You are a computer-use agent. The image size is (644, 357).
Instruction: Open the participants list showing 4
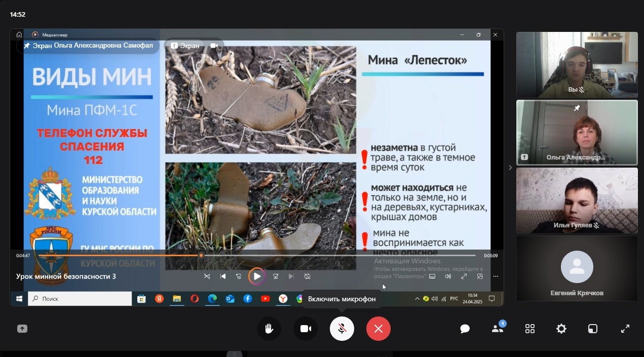(498, 328)
